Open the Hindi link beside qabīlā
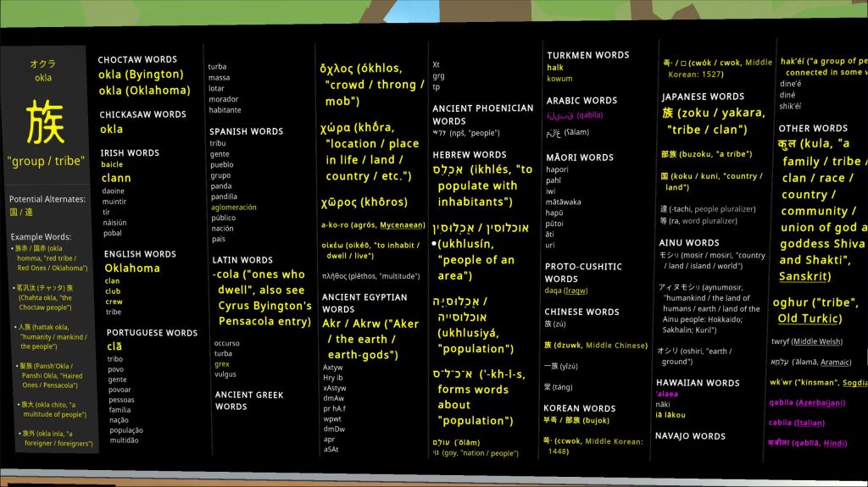Viewport: 868px width, 487px height. 833,443
